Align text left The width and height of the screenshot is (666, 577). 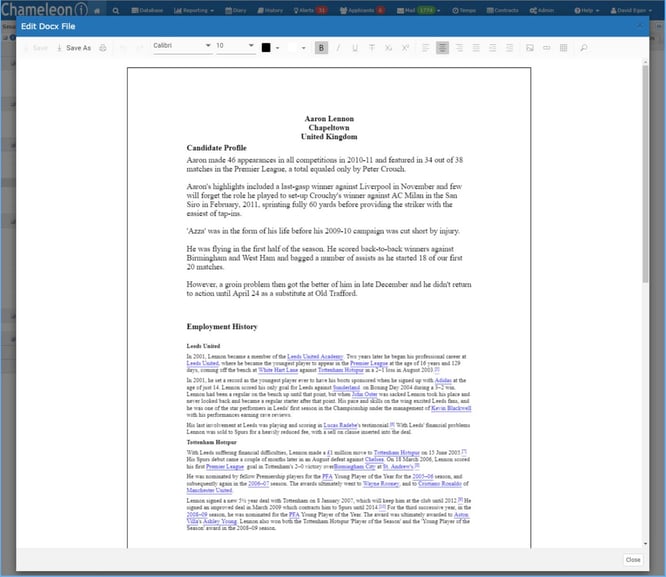[426, 48]
